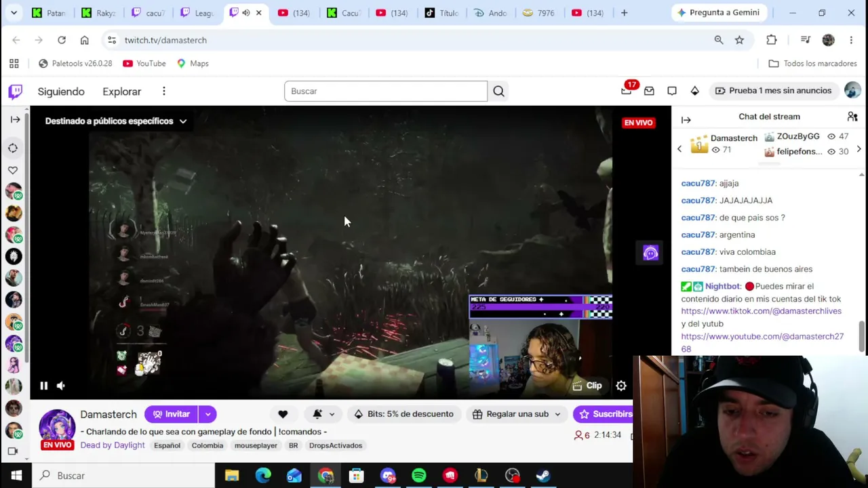Show next channels in chat leaderboard
This screenshot has width=868, height=488.
click(x=859, y=149)
